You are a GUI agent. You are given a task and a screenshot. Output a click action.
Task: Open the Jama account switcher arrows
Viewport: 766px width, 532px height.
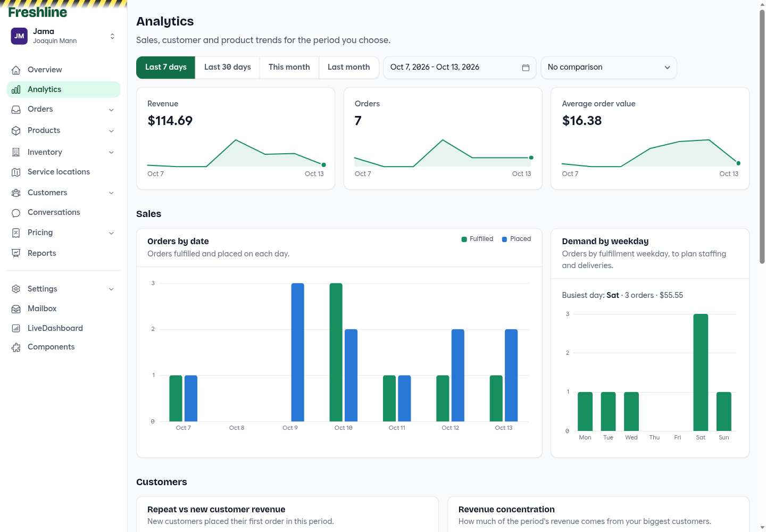tap(112, 36)
